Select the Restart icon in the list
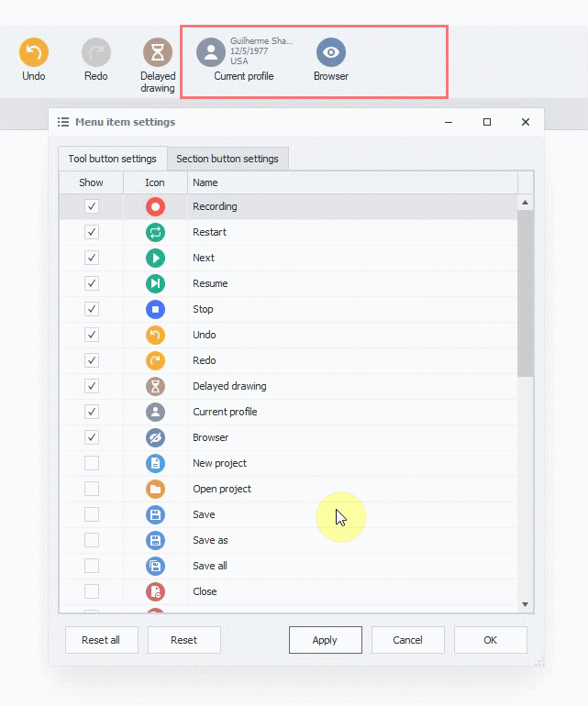The width and height of the screenshot is (588, 706). [155, 232]
